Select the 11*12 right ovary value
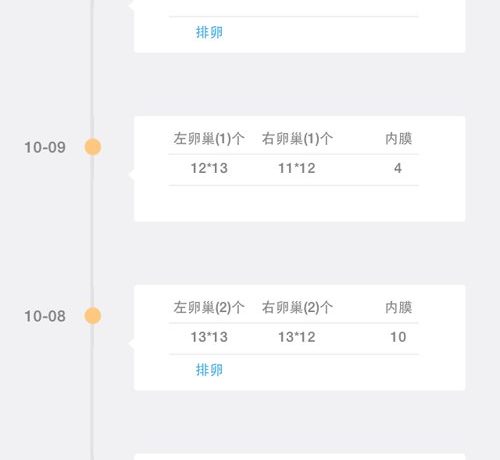 [x=297, y=168]
